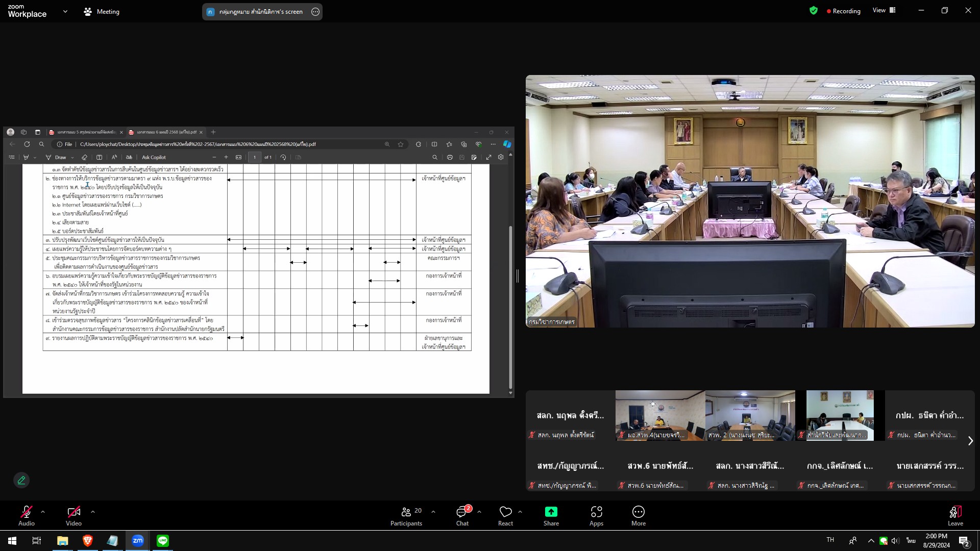The width and height of the screenshot is (980, 551).
Task: Open the Meeting info menu
Action: 102,11
